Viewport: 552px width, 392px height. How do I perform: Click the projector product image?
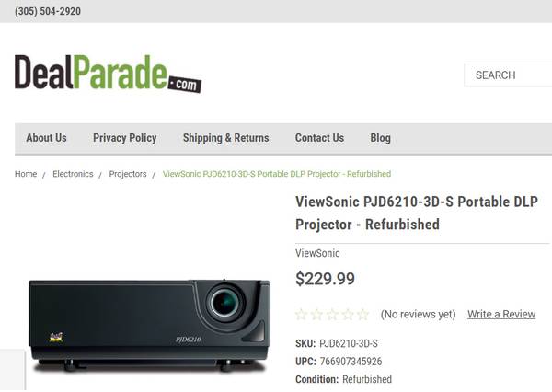coord(150,326)
